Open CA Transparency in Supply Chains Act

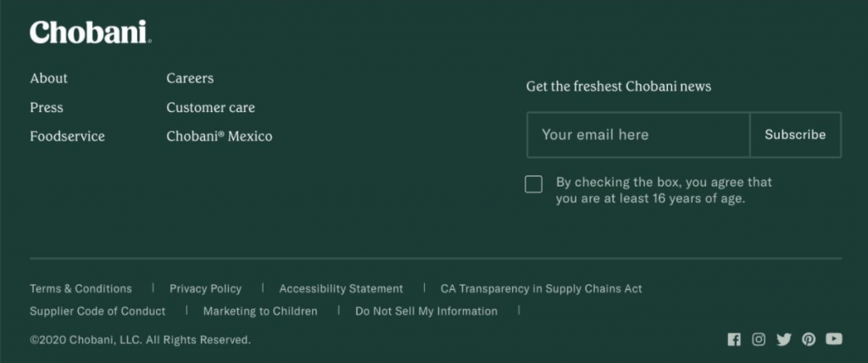tap(542, 288)
